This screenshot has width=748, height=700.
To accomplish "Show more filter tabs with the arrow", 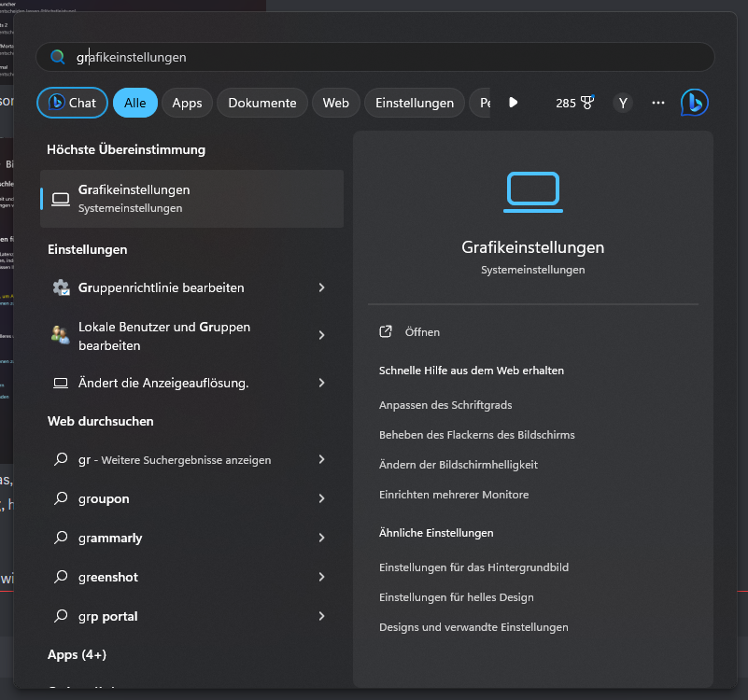I will pyautogui.click(x=513, y=103).
